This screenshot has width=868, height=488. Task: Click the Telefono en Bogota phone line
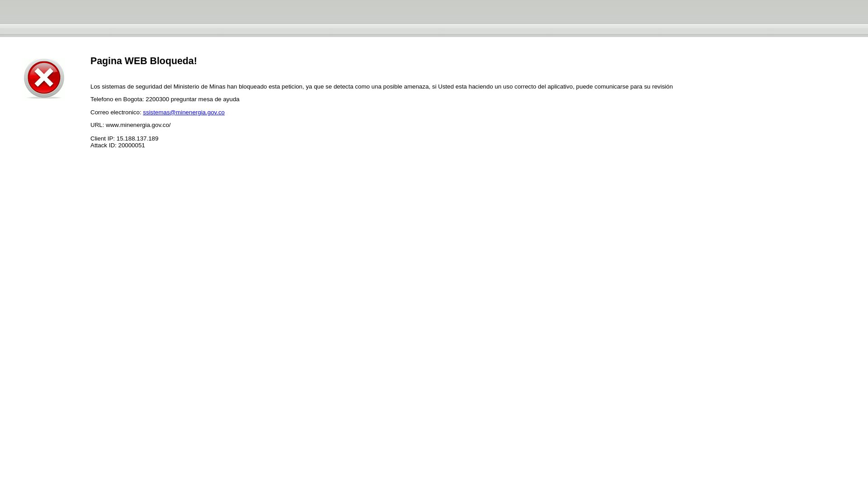(x=165, y=99)
